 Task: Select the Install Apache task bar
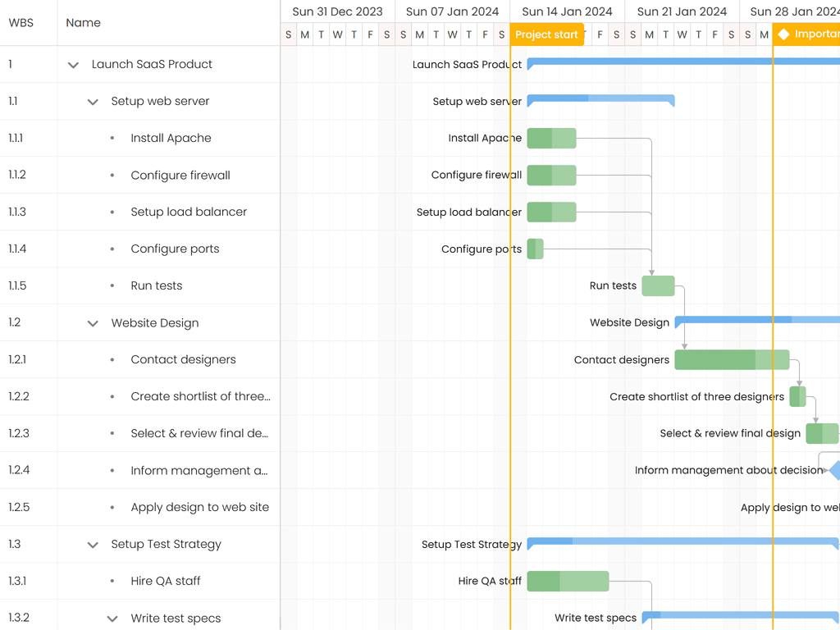(x=551, y=139)
